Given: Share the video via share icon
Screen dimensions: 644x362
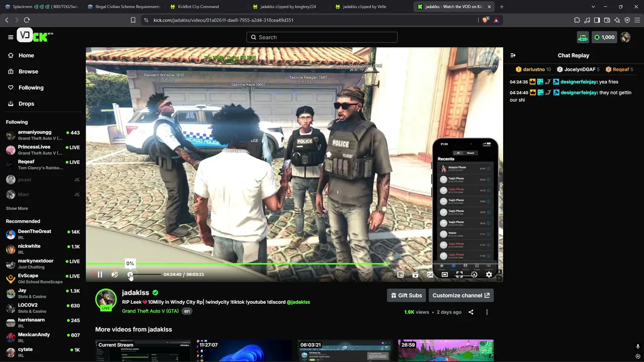Looking at the screenshot, I should 471,312.
